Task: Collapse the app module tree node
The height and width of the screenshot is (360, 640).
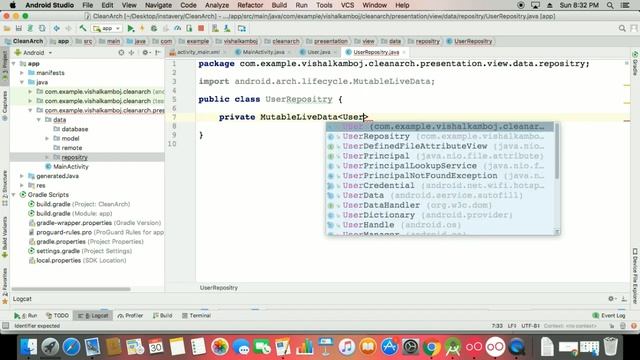Action: tap(14, 64)
